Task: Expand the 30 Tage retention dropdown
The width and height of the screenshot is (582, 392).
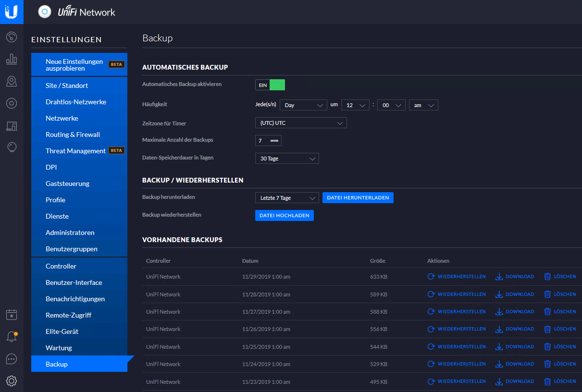Action: 286,159
